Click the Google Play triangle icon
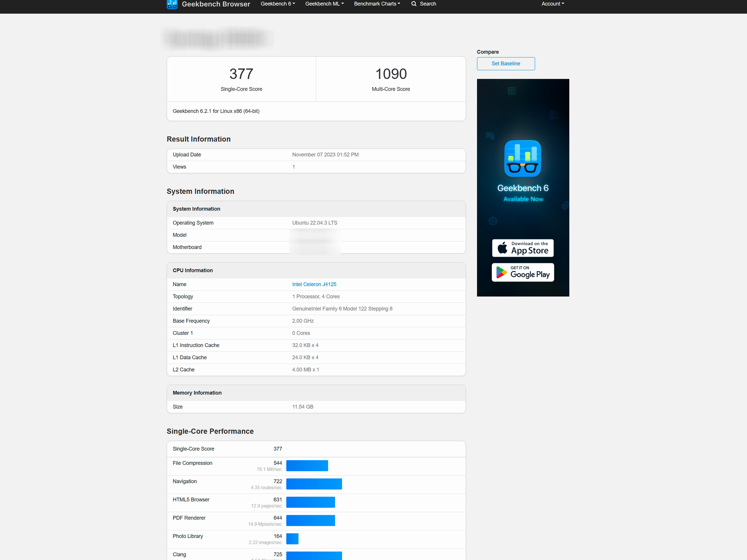The width and height of the screenshot is (747, 560). tap(501, 272)
